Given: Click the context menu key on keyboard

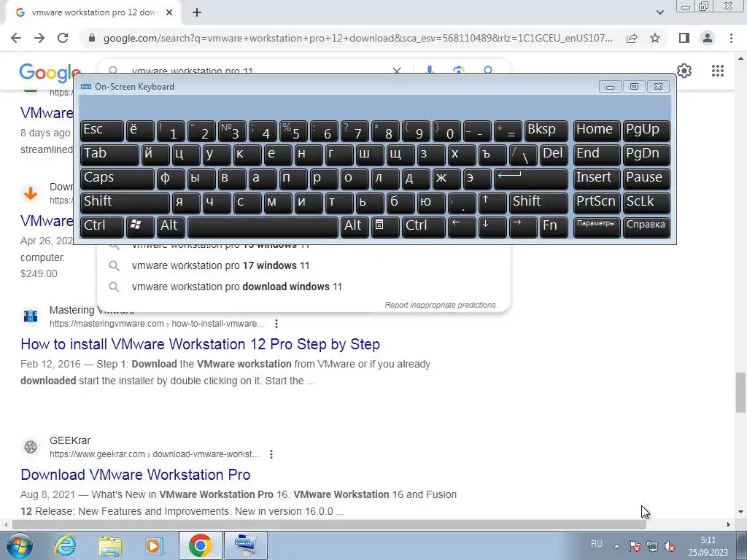Looking at the screenshot, I should (x=385, y=226).
